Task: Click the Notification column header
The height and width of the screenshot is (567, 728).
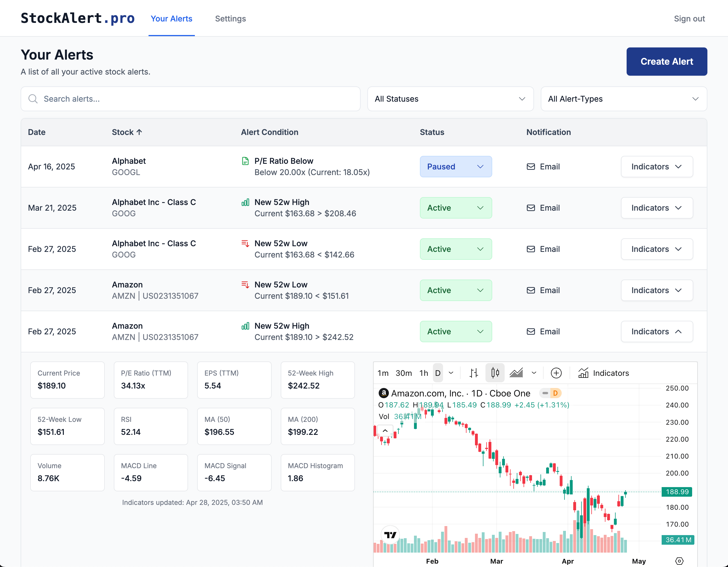Action: (549, 132)
